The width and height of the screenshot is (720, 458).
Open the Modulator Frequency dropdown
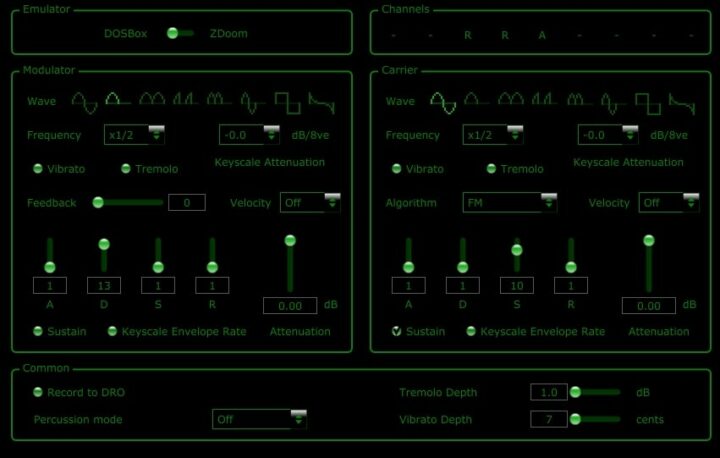coord(135,135)
